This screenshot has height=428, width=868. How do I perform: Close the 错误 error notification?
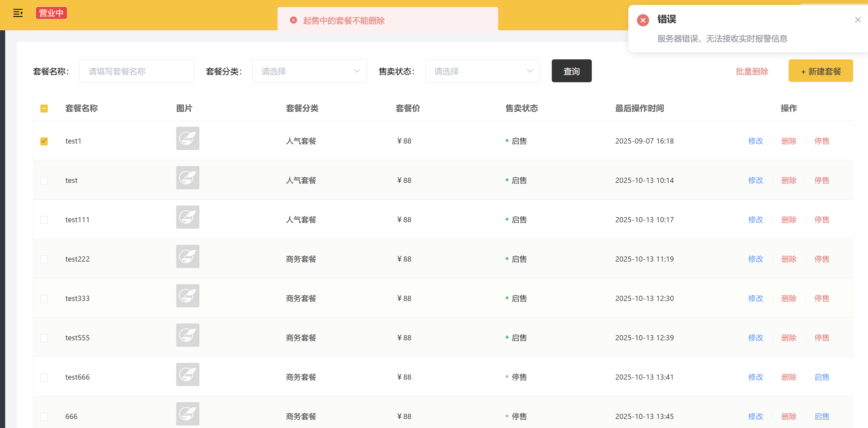(x=858, y=20)
